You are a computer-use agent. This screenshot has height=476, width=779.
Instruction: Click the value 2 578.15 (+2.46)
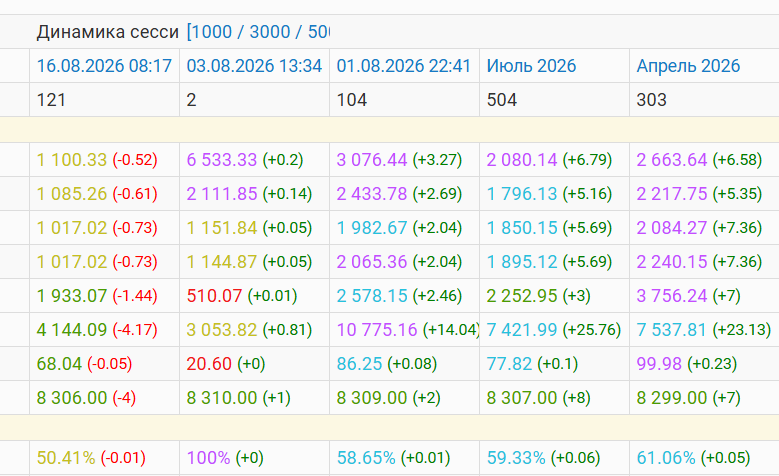coord(399,296)
